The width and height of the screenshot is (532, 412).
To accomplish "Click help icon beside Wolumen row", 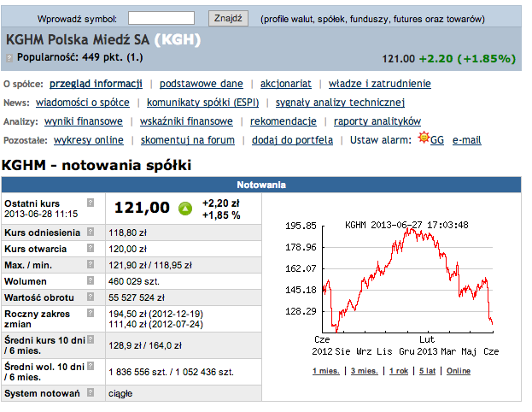I will coord(90,280).
